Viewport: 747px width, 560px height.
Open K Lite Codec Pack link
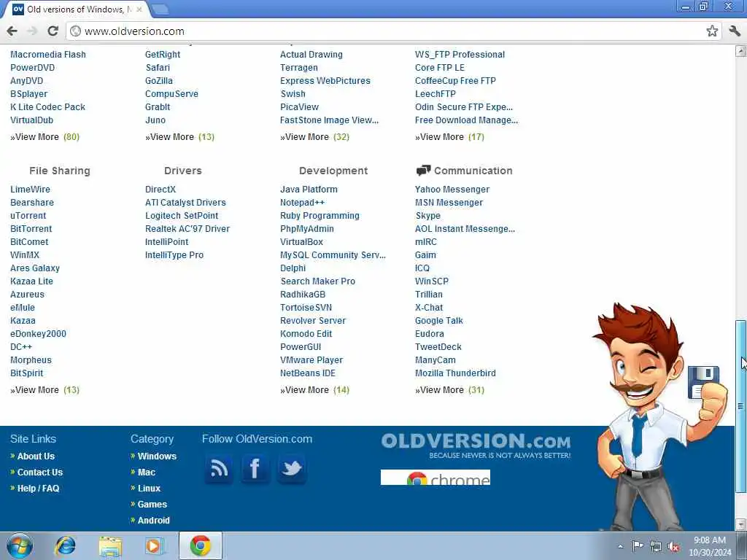(x=47, y=107)
